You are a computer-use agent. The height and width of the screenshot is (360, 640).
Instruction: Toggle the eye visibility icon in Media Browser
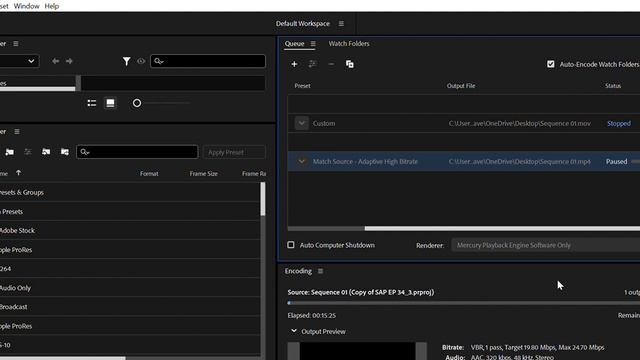point(141,61)
